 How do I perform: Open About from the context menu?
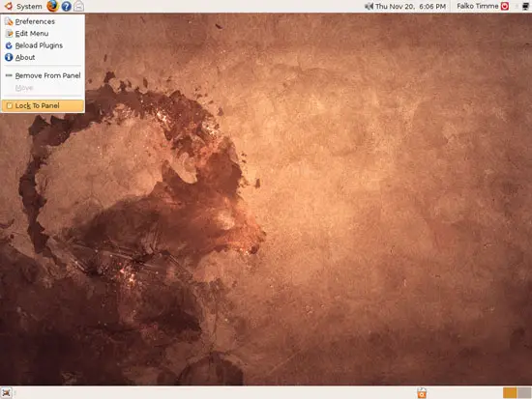tap(43, 57)
